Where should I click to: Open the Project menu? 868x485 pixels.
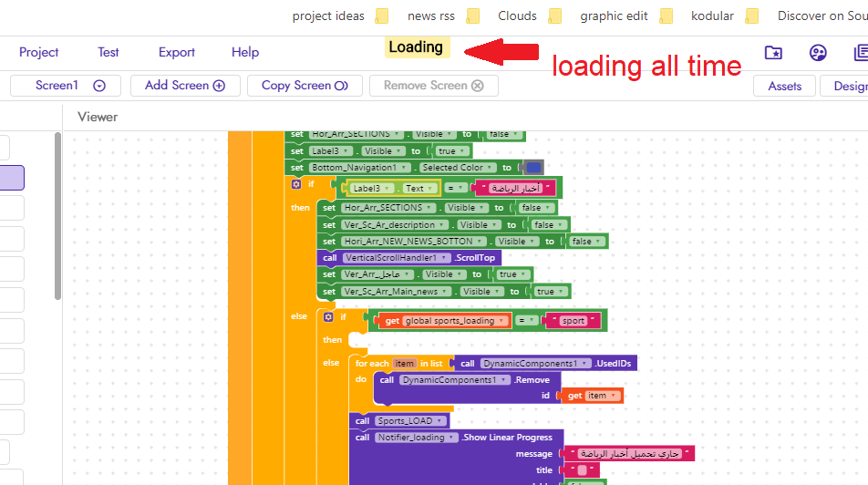click(x=38, y=52)
